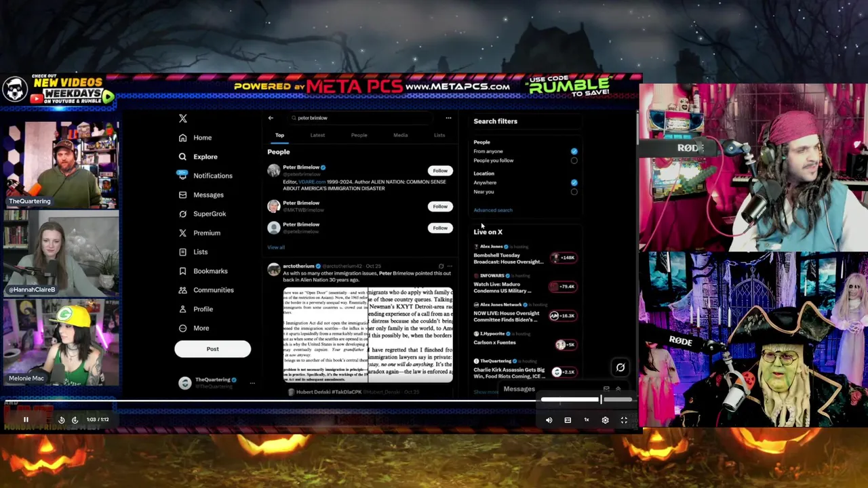
Task: Click Grok explain icon on arctotherium post
Action: pyautogui.click(x=441, y=266)
